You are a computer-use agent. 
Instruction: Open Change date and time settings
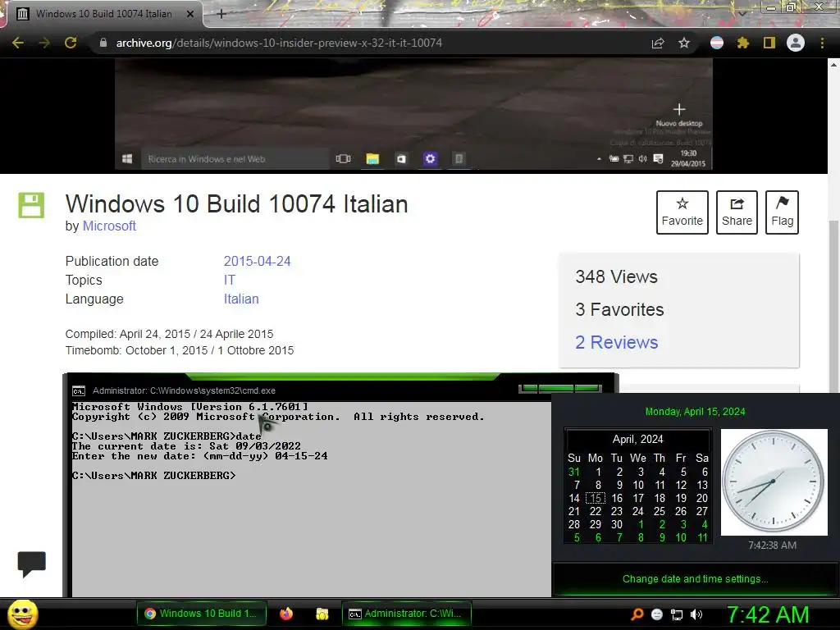[695, 578]
